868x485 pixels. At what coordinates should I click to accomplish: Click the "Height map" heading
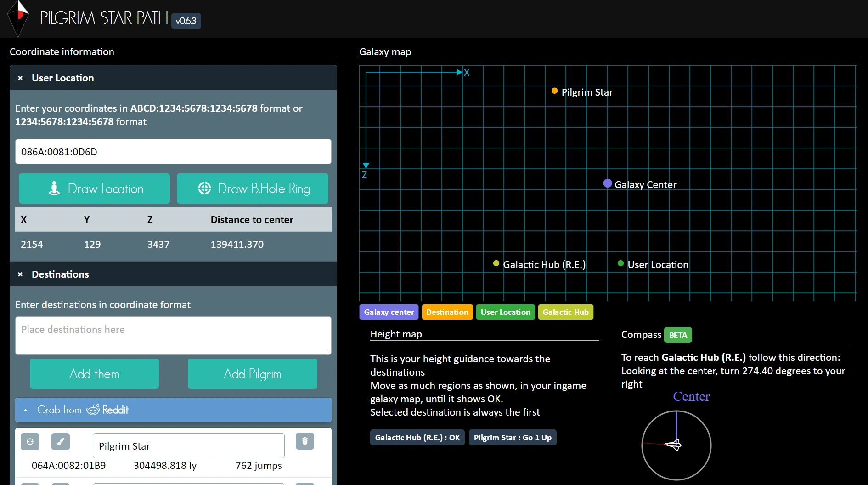pos(396,334)
